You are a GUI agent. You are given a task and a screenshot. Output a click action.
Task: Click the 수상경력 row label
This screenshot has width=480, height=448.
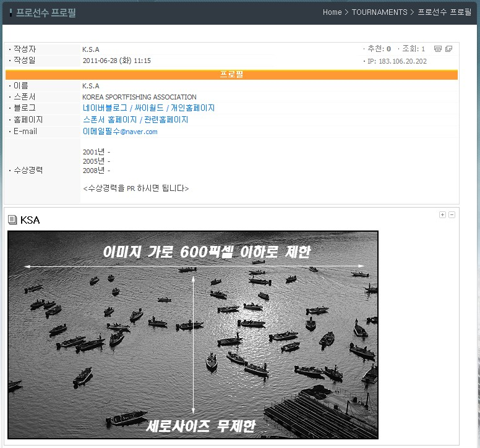(28, 170)
